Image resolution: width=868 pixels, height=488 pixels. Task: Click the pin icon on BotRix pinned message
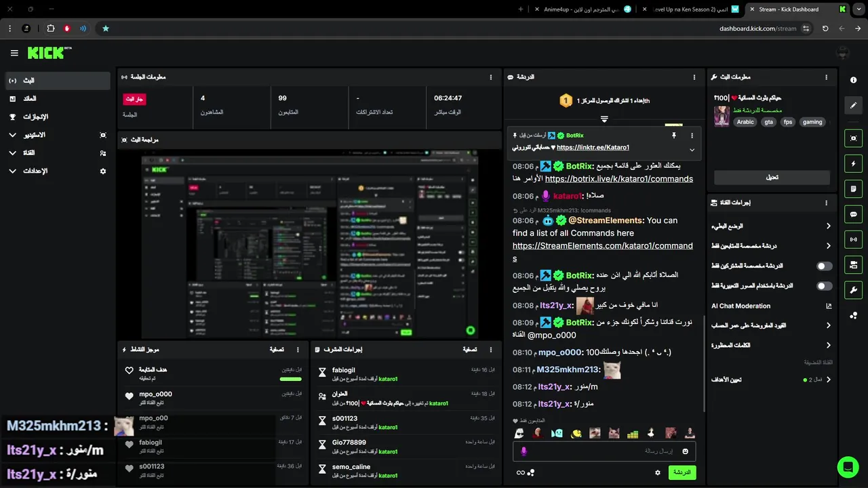pyautogui.click(x=674, y=136)
